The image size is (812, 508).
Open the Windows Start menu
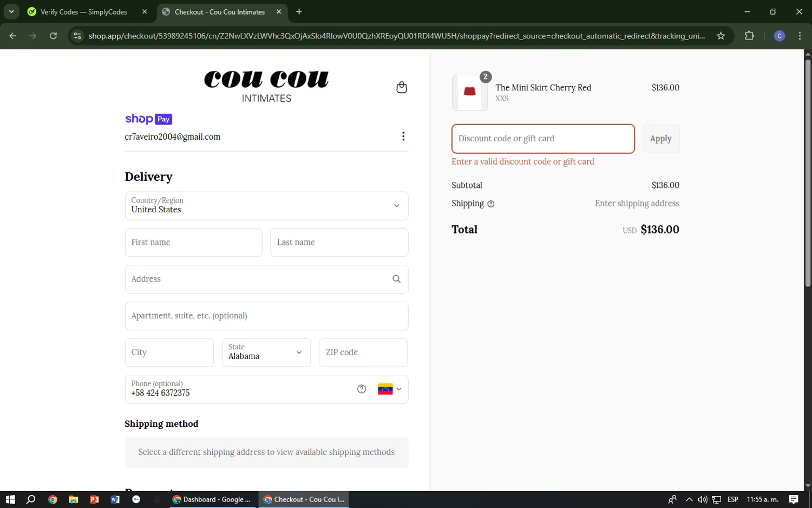coord(10,499)
